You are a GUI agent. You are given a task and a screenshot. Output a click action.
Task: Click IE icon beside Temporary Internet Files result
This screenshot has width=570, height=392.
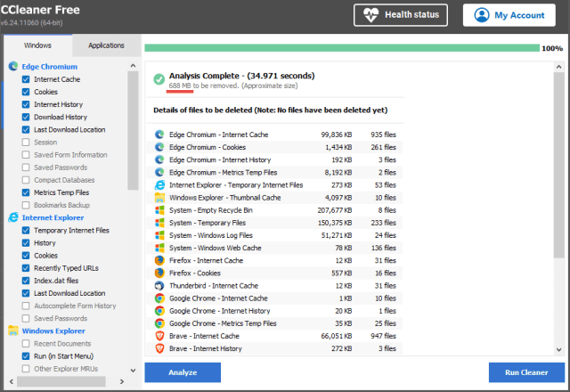point(159,185)
